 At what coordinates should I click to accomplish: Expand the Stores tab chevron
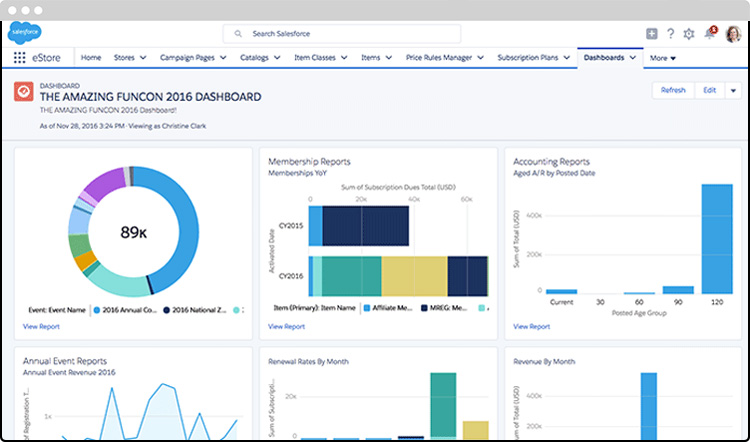coord(143,58)
